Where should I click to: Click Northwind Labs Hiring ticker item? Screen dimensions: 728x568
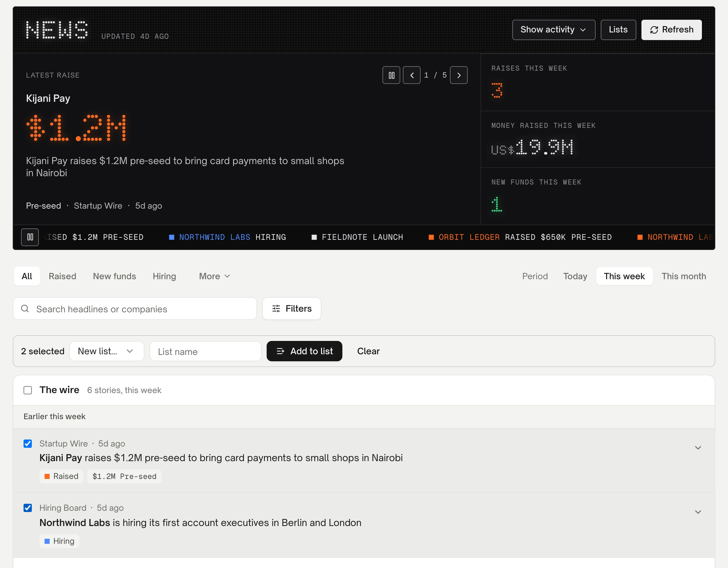tap(227, 237)
